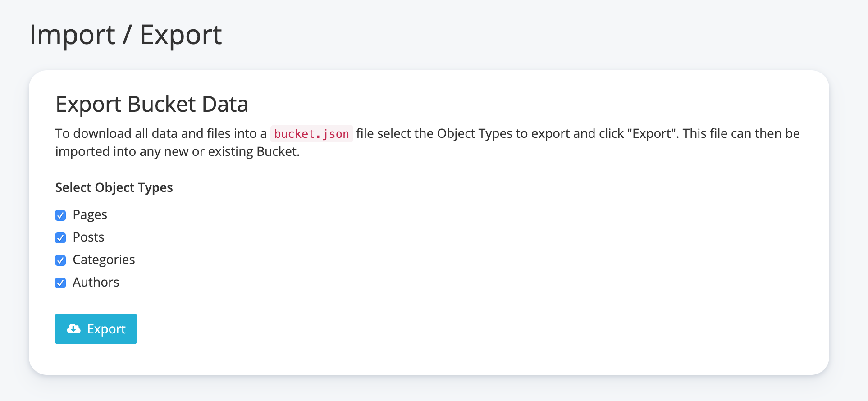Viewport: 868px width, 401px height.
Task: Click the Select Object Types label
Action: click(x=114, y=187)
